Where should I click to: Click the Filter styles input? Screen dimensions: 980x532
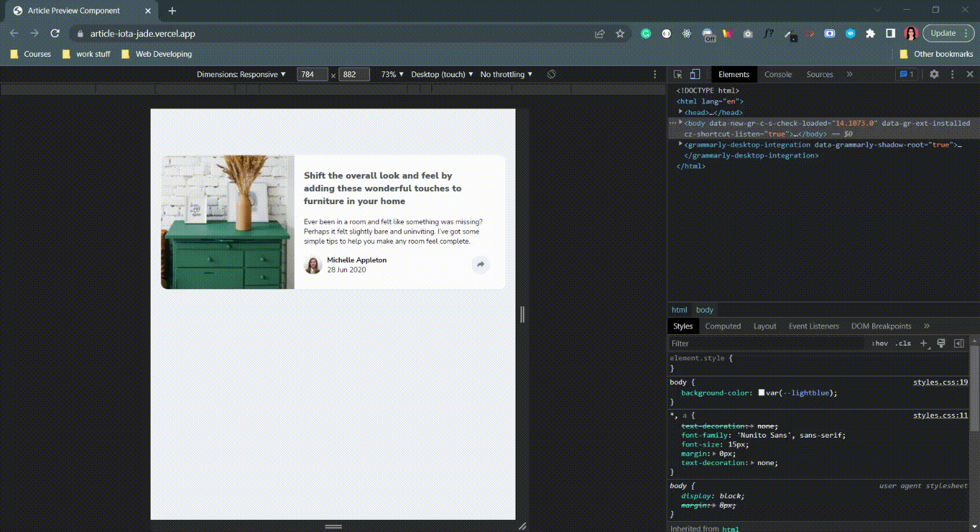pyautogui.click(x=768, y=343)
